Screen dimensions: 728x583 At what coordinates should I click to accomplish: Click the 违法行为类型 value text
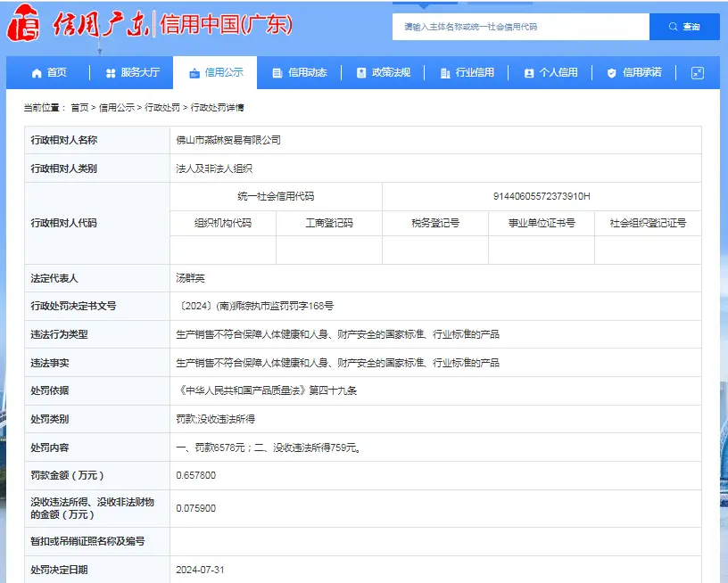[x=337, y=334]
